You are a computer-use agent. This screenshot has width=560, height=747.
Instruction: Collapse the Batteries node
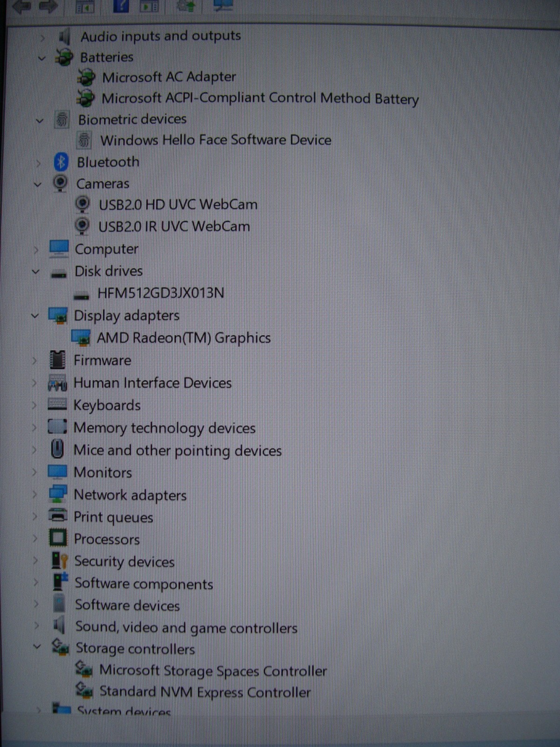tap(42, 58)
